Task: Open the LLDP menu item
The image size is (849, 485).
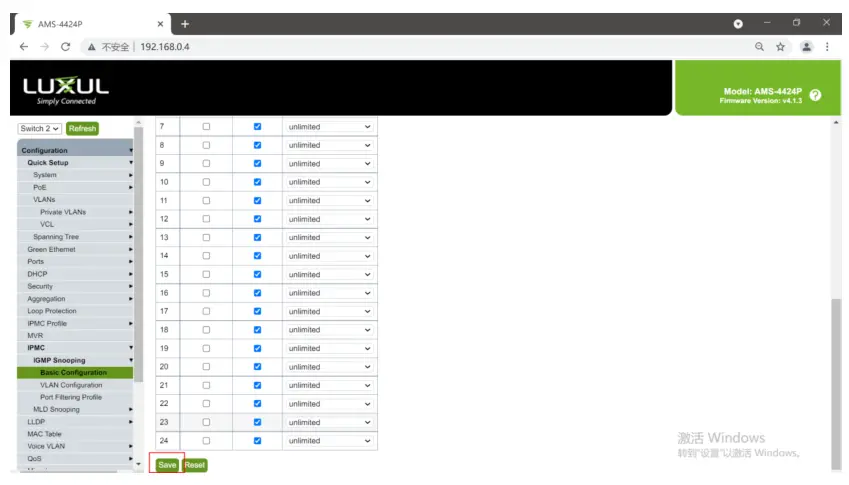Action: (x=75, y=422)
